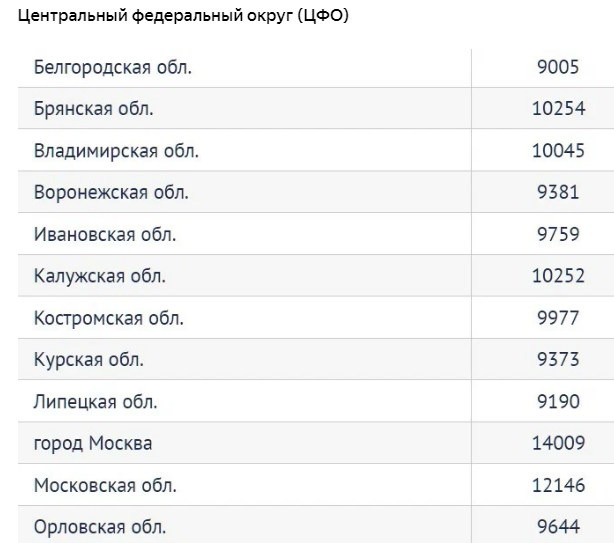Click the Калужская обл. cell

[x=100, y=276]
